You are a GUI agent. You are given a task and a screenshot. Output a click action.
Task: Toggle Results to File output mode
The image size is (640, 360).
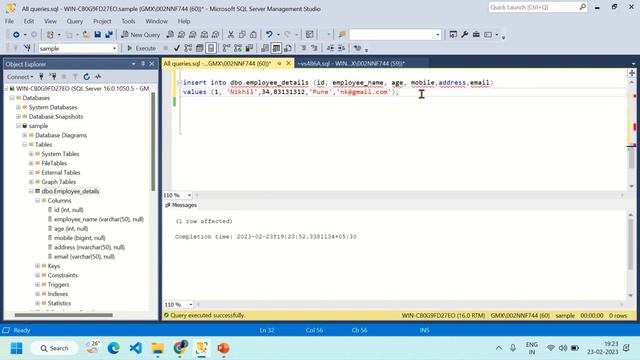288,48
